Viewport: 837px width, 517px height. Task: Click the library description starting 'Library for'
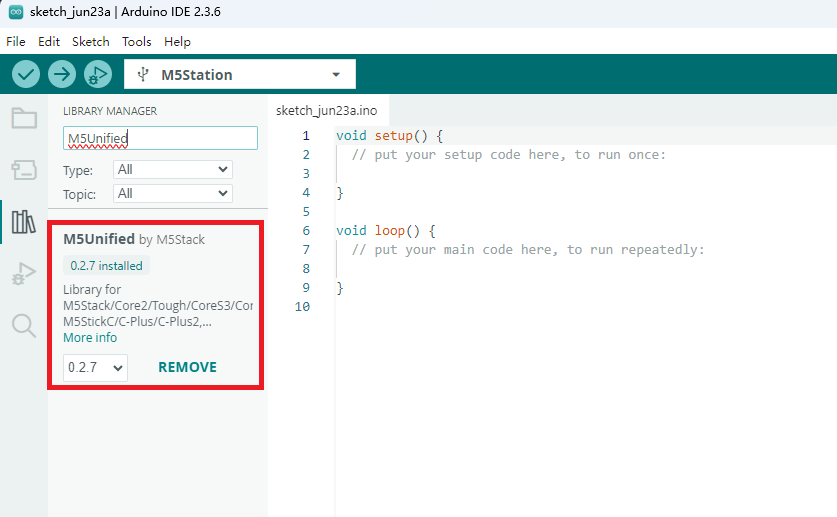158,306
